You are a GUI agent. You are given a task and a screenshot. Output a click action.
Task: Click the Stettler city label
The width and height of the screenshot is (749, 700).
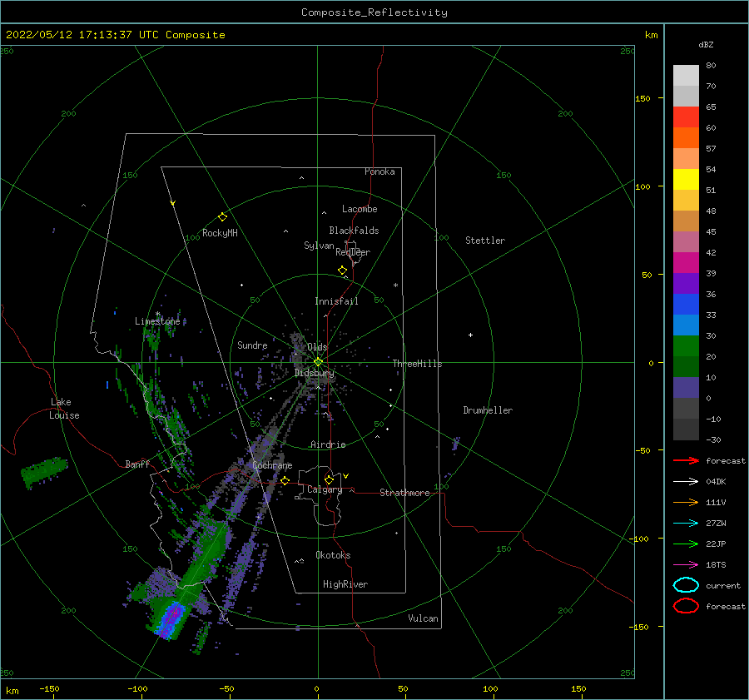tap(485, 241)
